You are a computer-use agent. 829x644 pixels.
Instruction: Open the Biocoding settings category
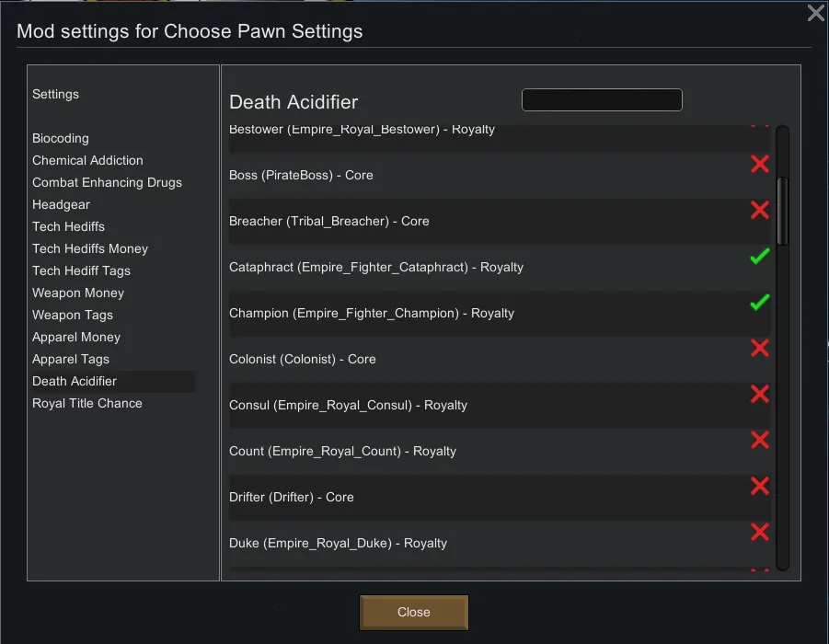[61, 138]
